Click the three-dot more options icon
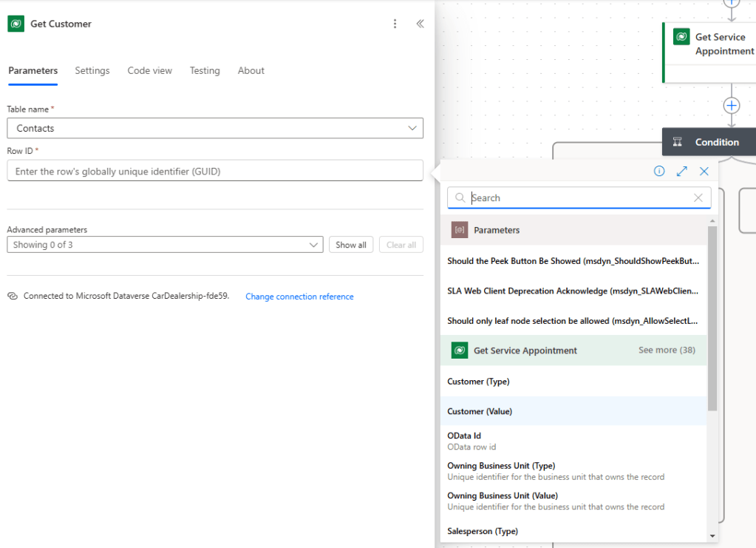The height and width of the screenshot is (548, 756). click(x=395, y=24)
